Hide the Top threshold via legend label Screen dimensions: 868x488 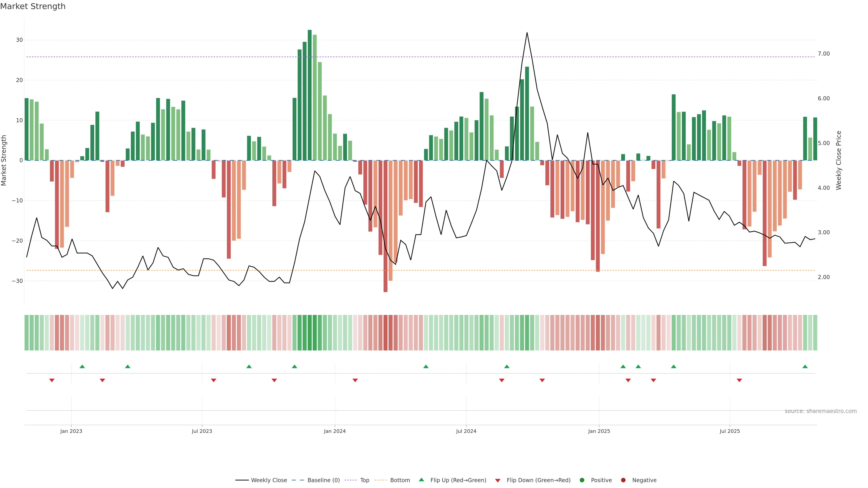click(365, 480)
